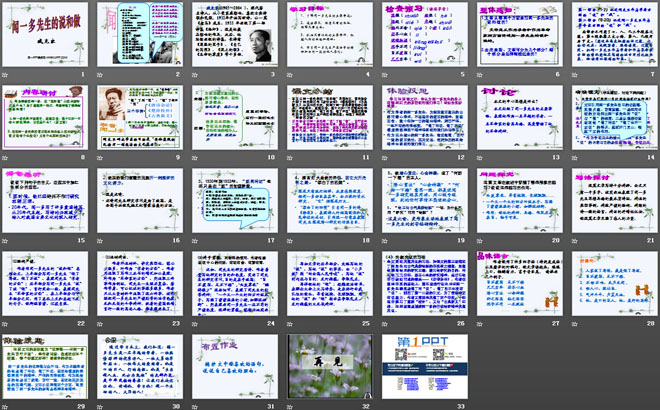Select slide 29 with green bordered text
Viewport: 660px width, 410px height.
pos(45,366)
